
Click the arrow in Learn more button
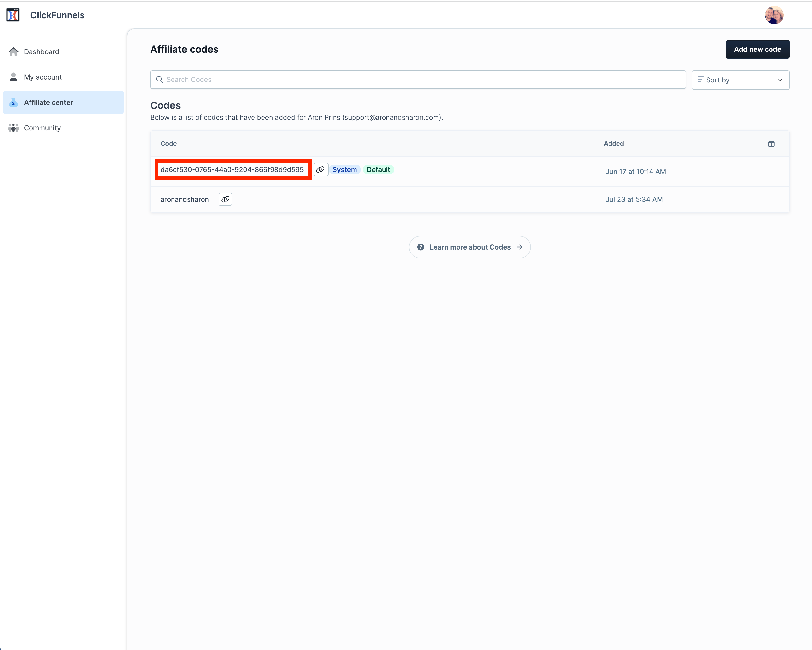click(519, 247)
